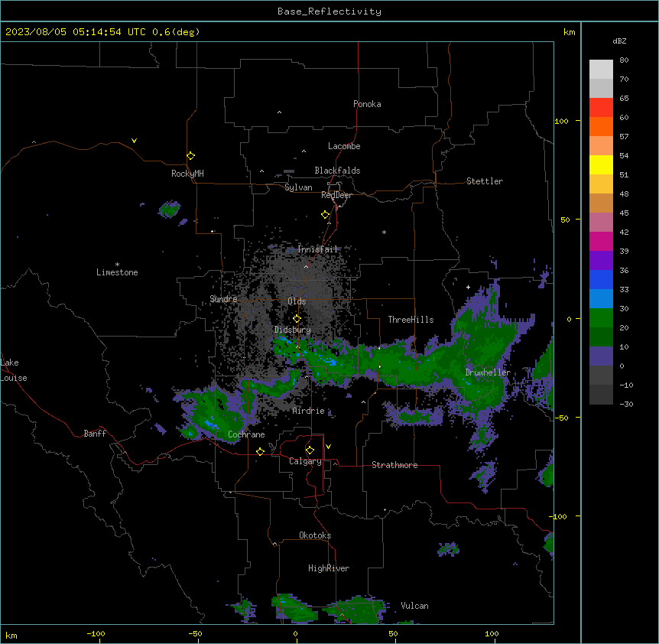Click the yellow diamond marker below RedDeer
The height and width of the screenshot is (644, 659).
click(x=326, y=215)
